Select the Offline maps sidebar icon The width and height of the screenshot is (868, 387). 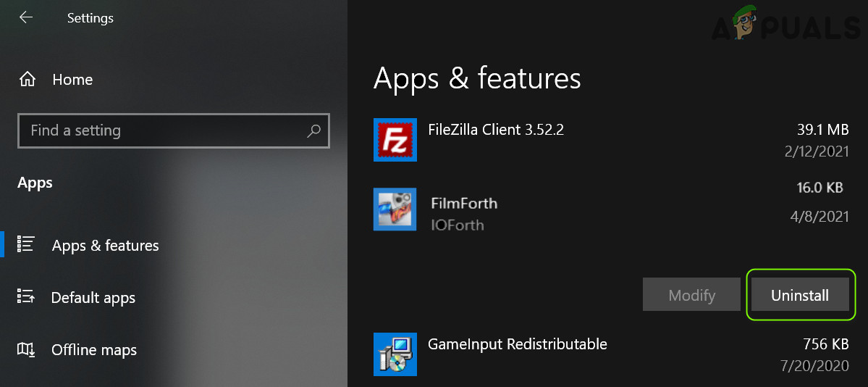26,350
